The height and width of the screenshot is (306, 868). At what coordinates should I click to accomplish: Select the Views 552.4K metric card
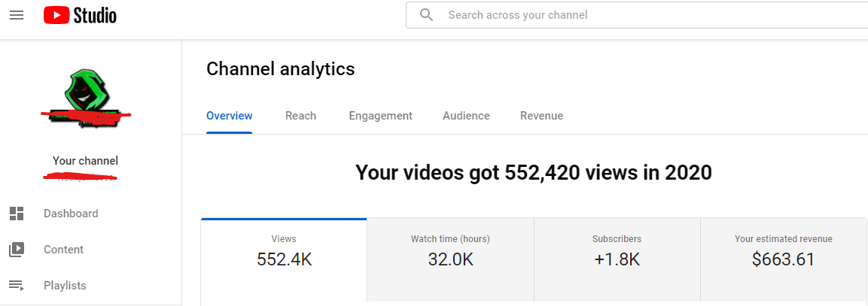pyautogui.click(x=284, y=262)
